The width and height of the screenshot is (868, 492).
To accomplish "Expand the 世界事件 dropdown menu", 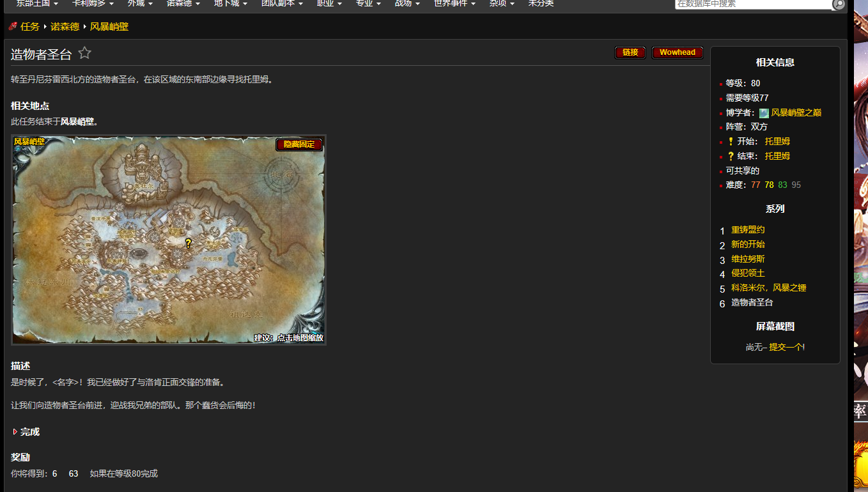I will coord(454,3).
